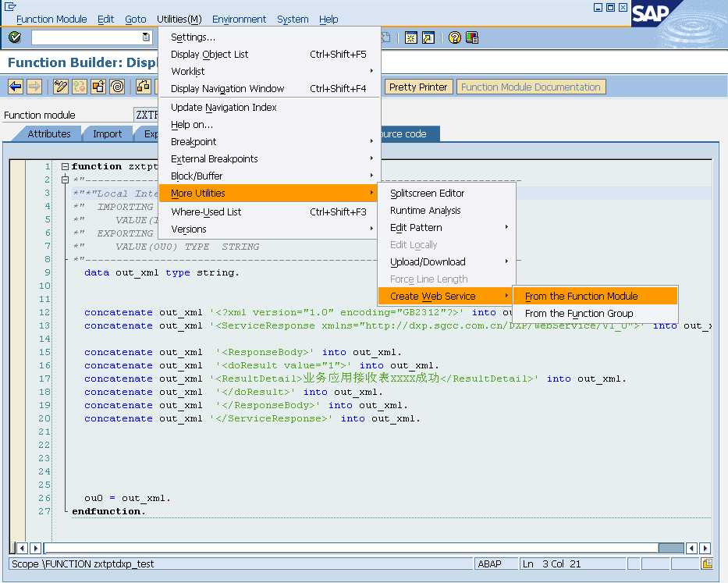Click the Scope \FUNCTION zxtptdxp_test status text
This screenshot has width=728, height=583.
tap(83, 564)
